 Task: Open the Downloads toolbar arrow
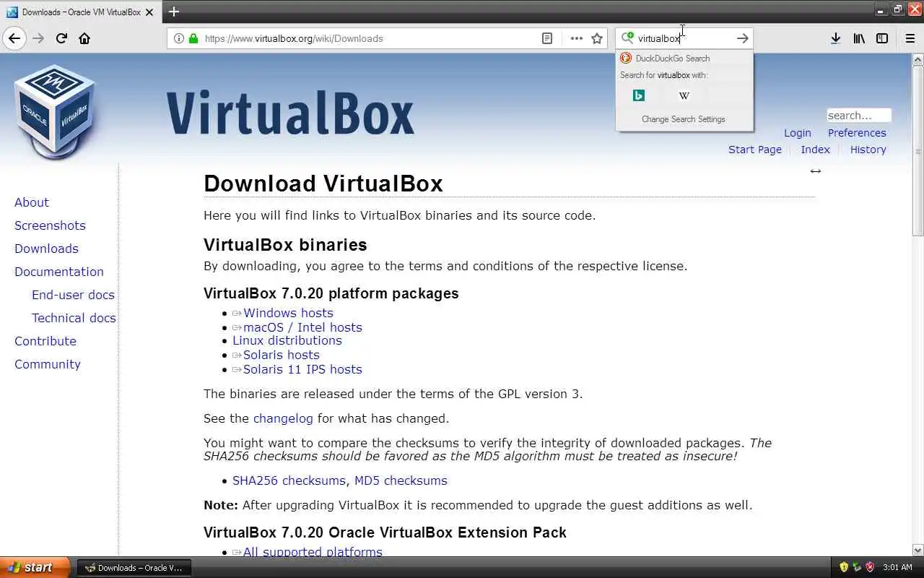pyautogui.click(x=835, y=38)
